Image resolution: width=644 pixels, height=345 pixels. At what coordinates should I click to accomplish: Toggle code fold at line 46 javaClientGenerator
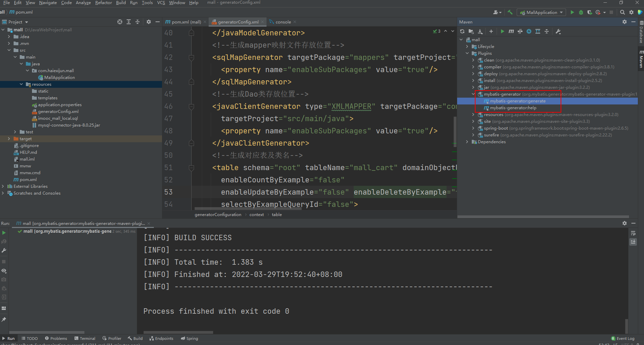[192, 106]
